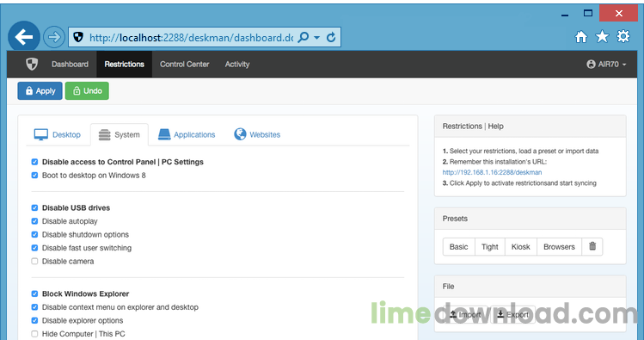Enable the Disable camera checkbox
This screenshot has width=644, height=340.
34,261
